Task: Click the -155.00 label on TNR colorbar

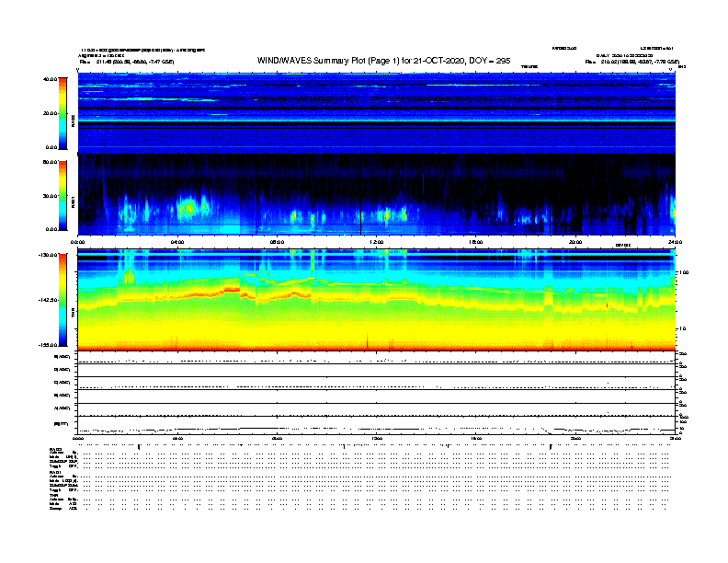Action: click(x=48, y=345)
